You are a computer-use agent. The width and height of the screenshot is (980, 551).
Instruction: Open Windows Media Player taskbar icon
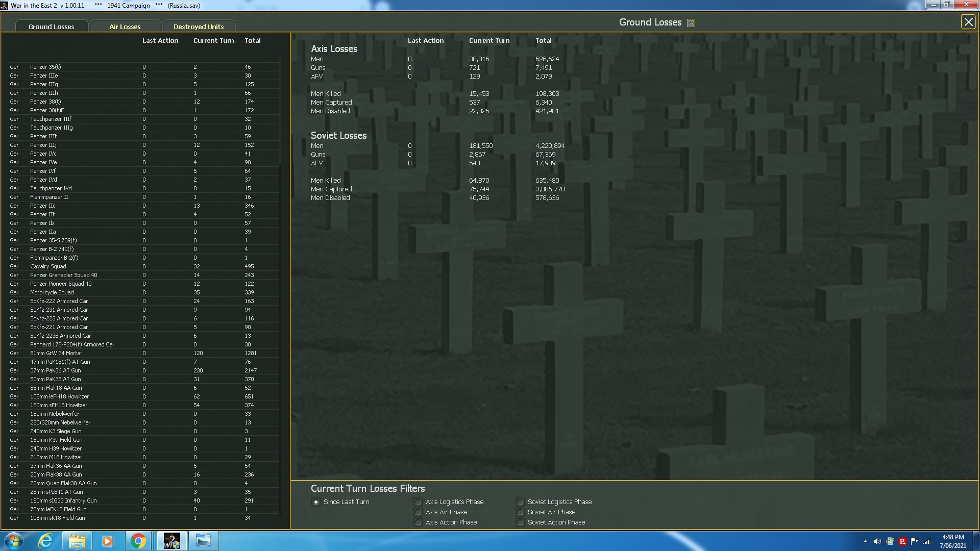(x=107, y=541)
